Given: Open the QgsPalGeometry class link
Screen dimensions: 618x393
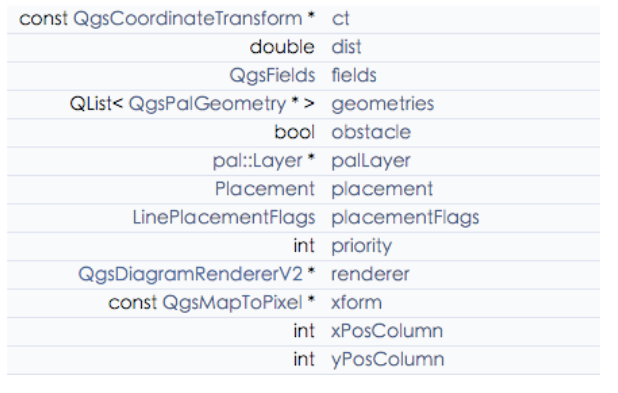Looking at the screenshot, I should tap(207, 104).
